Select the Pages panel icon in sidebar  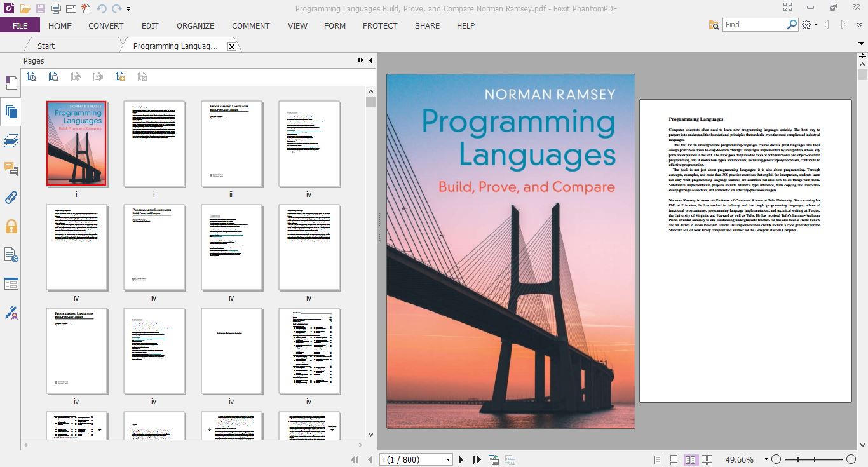point(11,112)
